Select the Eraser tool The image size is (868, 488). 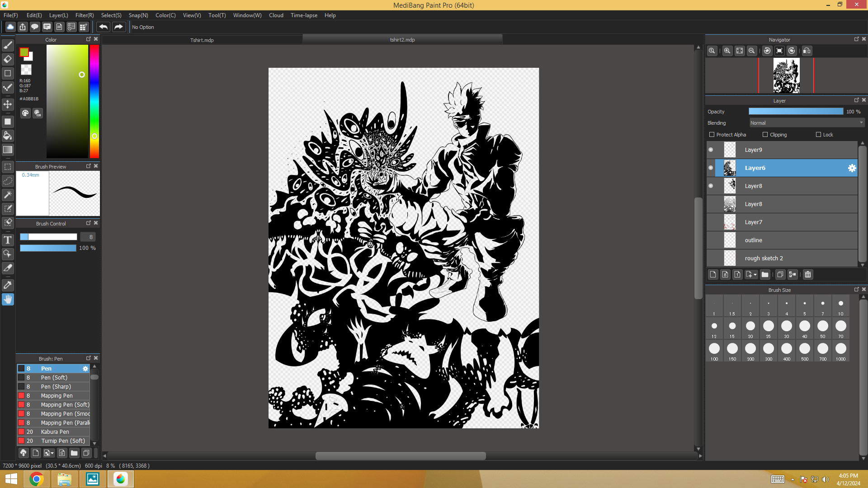point(8,59)
